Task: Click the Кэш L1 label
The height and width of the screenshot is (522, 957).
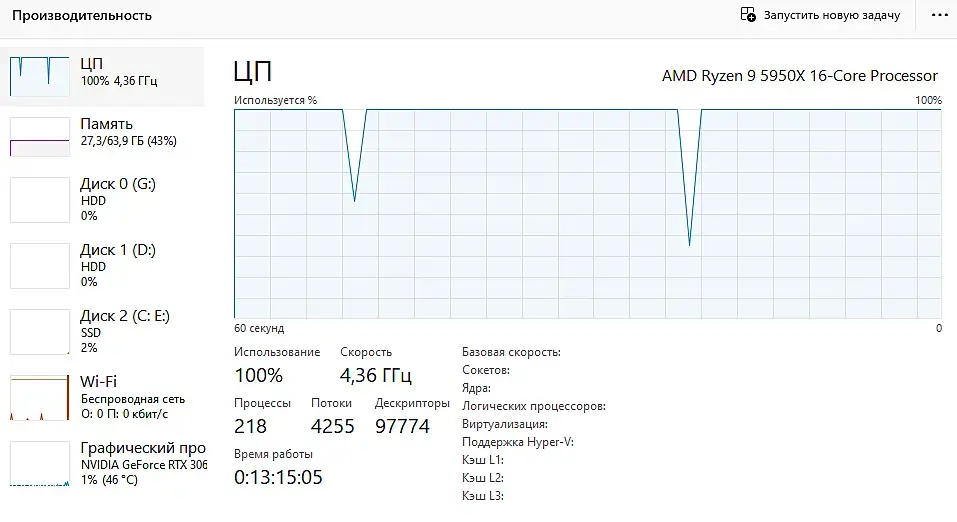Action: click(483, 460)
